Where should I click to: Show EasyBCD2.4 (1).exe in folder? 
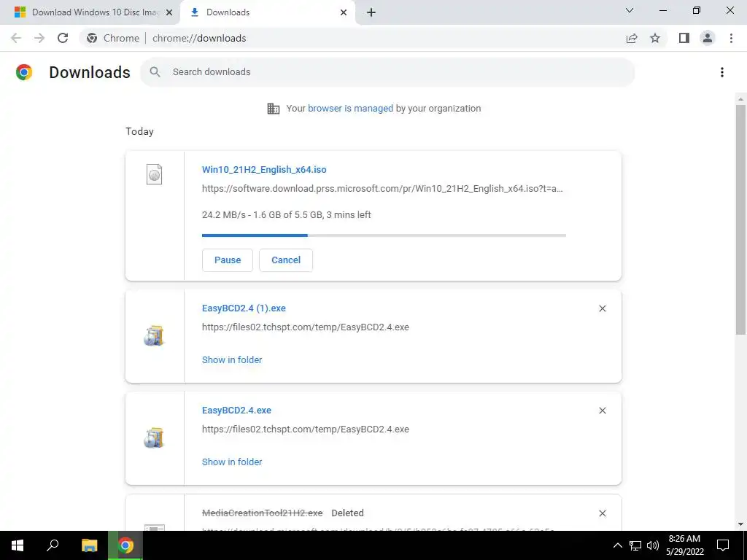(x=232, y=360)
